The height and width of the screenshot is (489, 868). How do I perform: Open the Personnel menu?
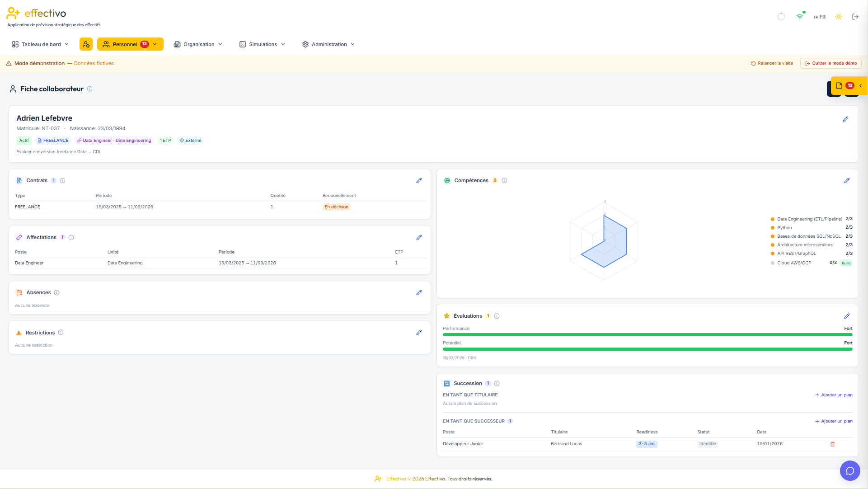[x=130, y=44]
